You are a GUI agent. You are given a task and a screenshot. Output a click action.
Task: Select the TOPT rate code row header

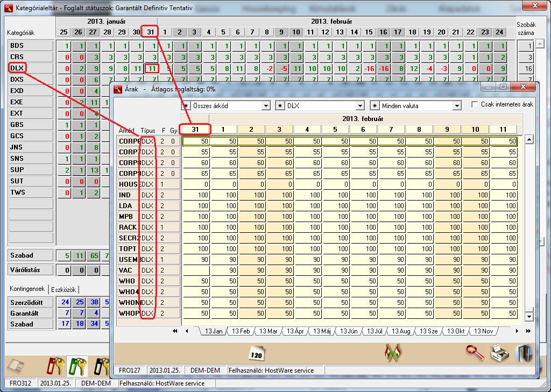(x=129, y=248)
